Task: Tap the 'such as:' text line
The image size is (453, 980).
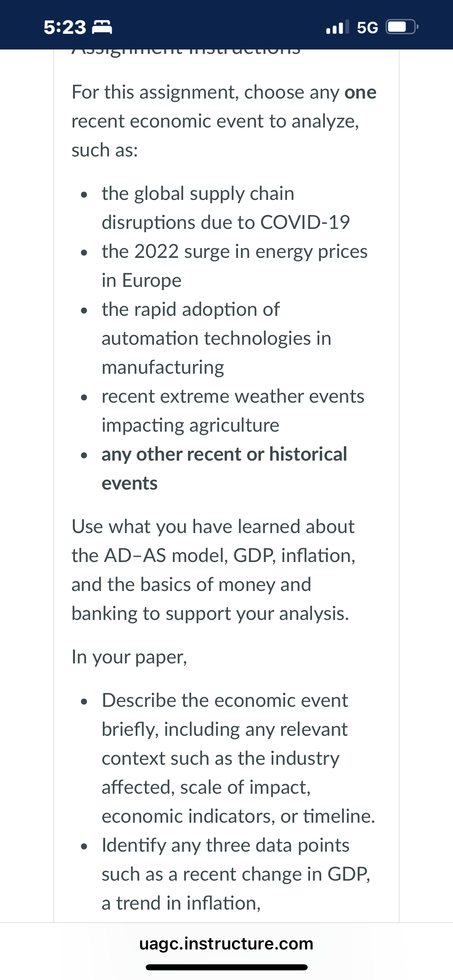Action: (105, 150)
